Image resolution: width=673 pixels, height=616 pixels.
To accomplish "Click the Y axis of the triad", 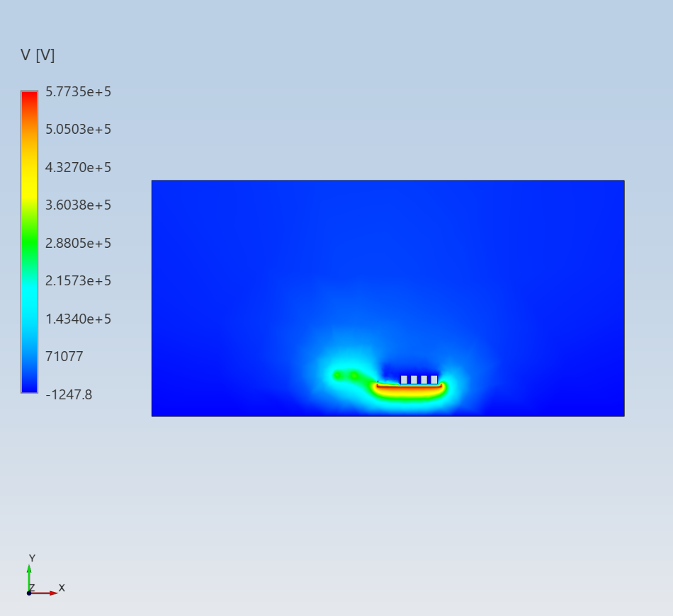I will [x=29, y=578].
